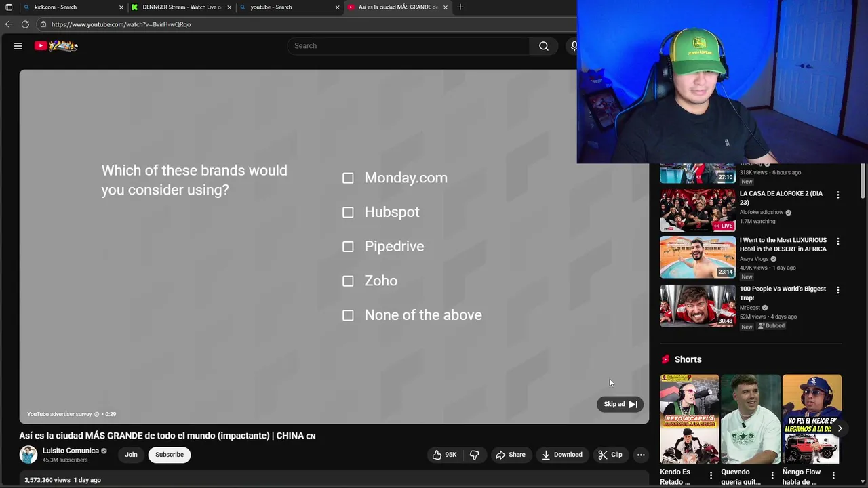Switch to DENNGER Stream tab

(x=182, y=7)
